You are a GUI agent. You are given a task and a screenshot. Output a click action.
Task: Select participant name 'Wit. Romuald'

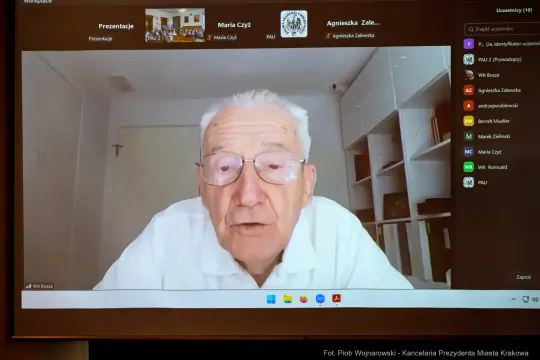[x=492, y=167]
